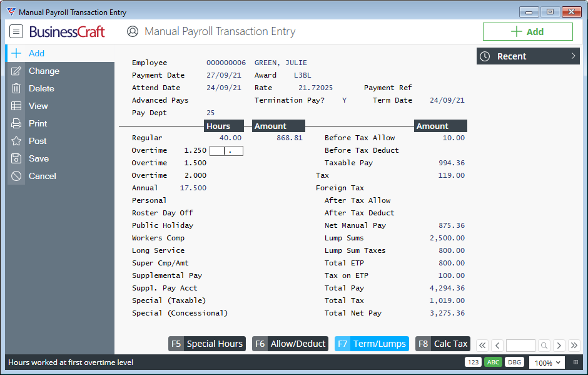Click employee number 000000006

(x=226, y=63)
